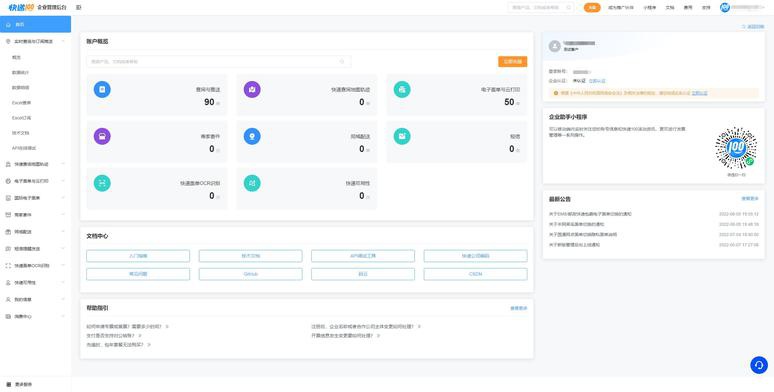Click the teal electronic waybill print icon
This screenshot has height=392, width=774.
point(402,89)
